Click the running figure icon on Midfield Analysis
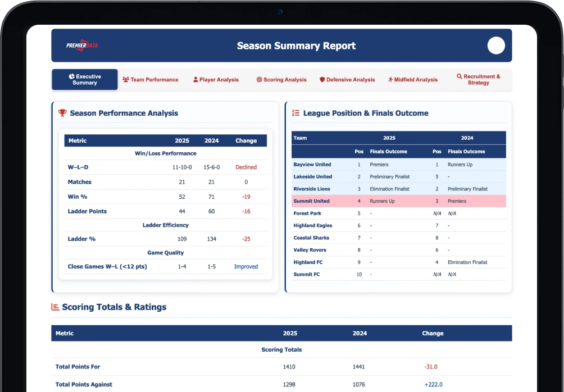The height and width of the screenshot is (392, 564). 390,80
